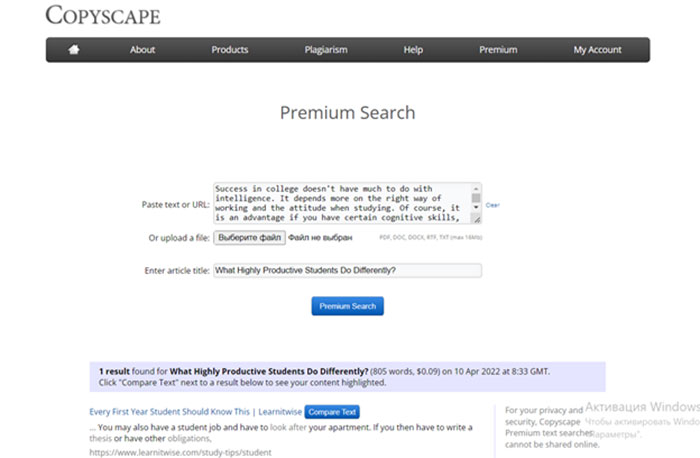This screenshot has width=700, height=458.
Task: Click the Copyscape logo
Action: (103, 16)
